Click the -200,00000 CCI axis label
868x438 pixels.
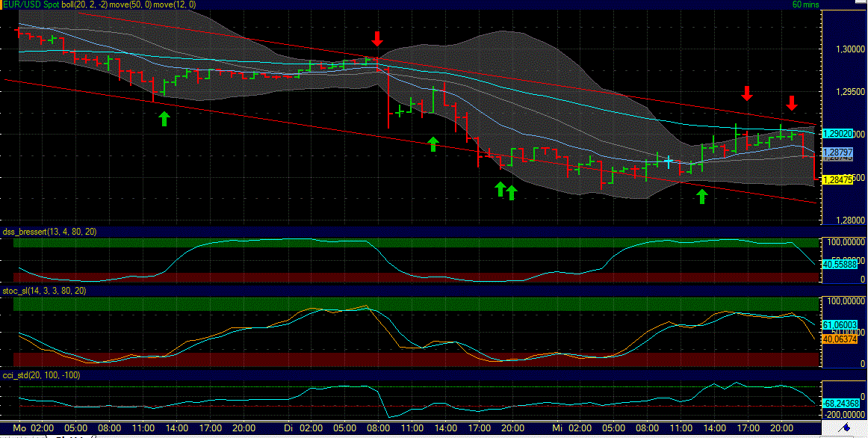[845, 414]
